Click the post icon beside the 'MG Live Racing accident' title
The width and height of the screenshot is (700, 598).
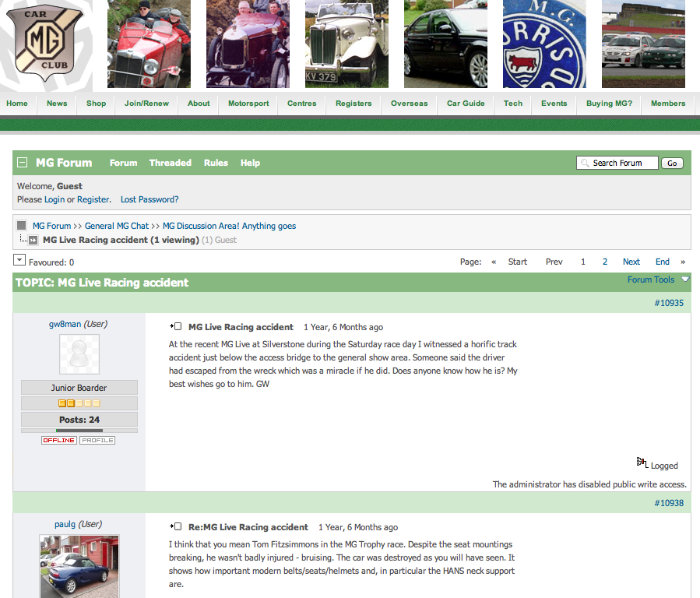[175, 327]
